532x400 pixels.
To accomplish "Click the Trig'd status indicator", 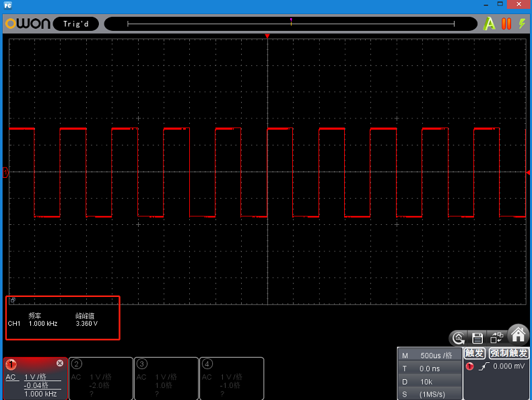I will (75, 24).
